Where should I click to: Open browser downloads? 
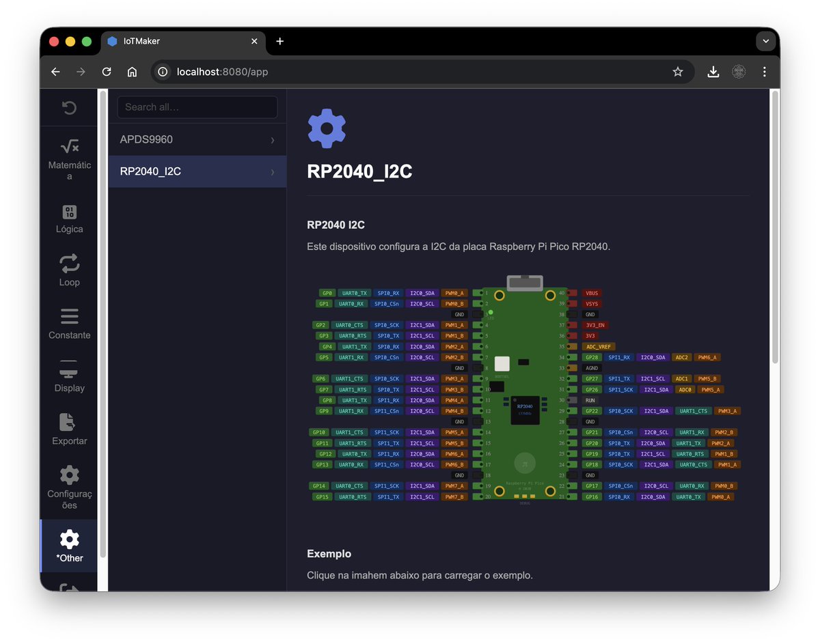pyautogui.click(x=713, y=72)
